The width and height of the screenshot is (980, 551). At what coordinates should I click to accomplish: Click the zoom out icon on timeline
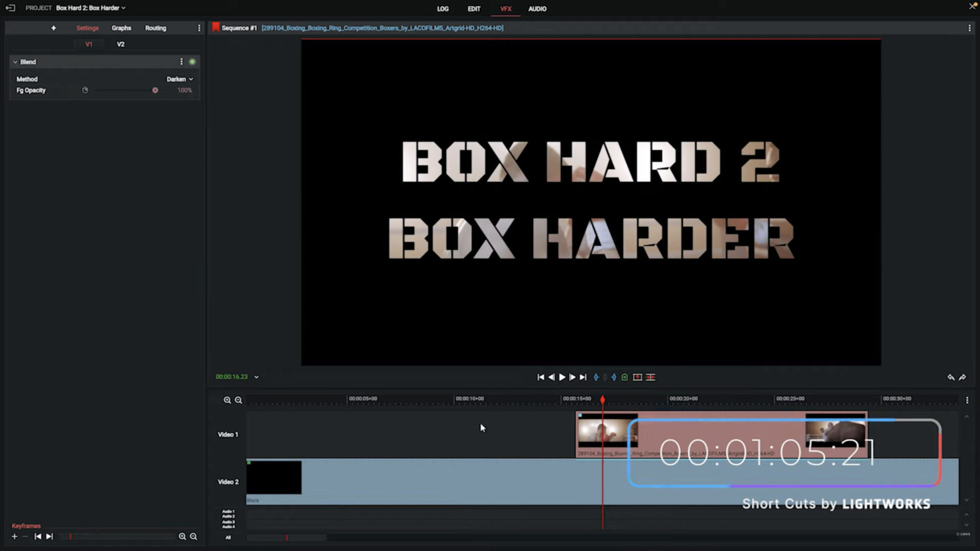pos(238,399)
